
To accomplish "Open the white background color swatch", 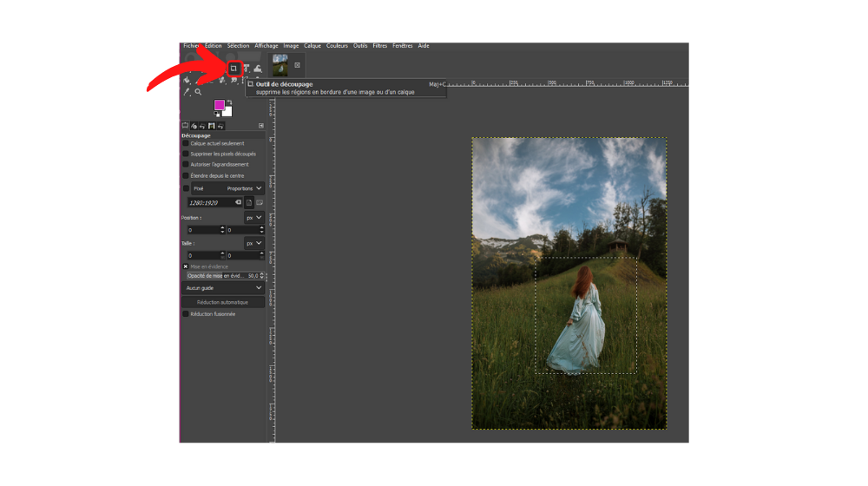I will 227,111.
